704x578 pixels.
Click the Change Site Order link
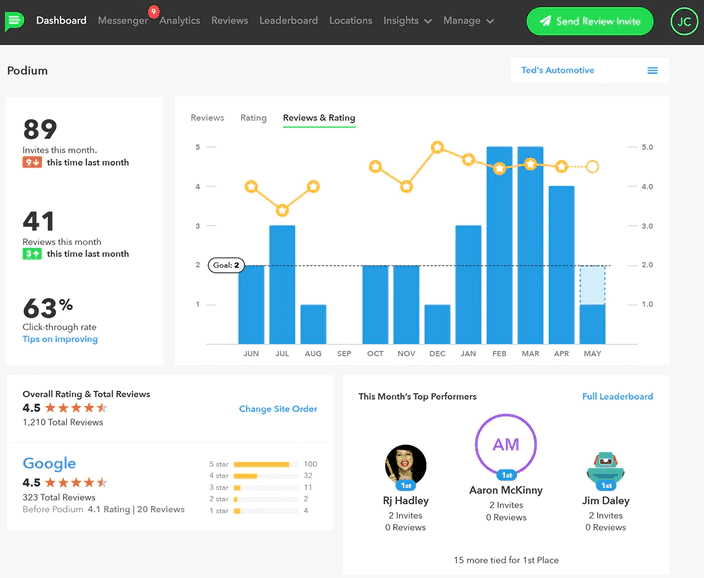coord(278,409)
